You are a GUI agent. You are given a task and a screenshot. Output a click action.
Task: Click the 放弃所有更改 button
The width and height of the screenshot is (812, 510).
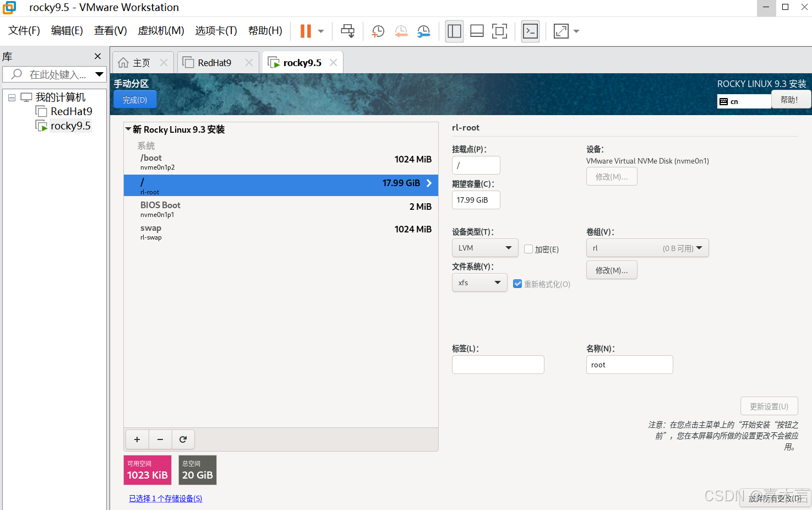pos(775,498)
